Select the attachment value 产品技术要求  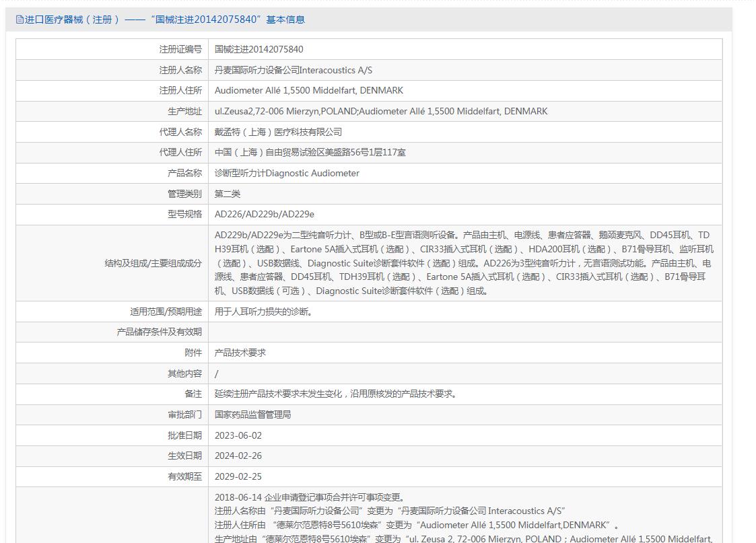[x=240, y=353]
